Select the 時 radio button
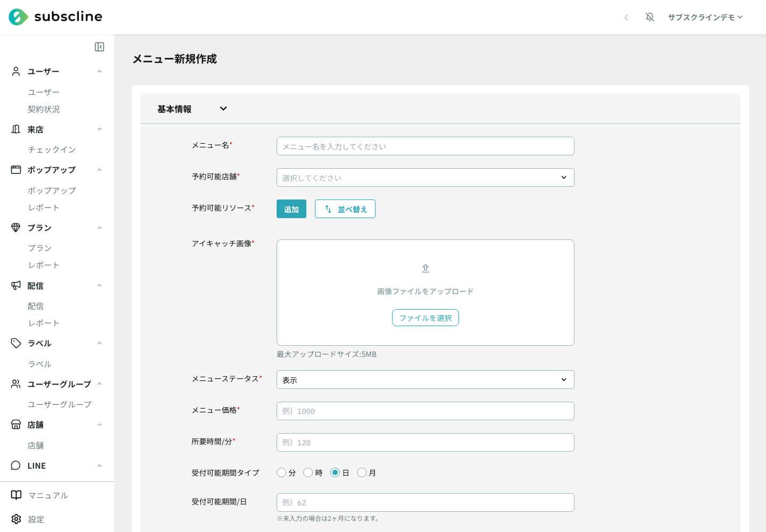 point(308,472)
